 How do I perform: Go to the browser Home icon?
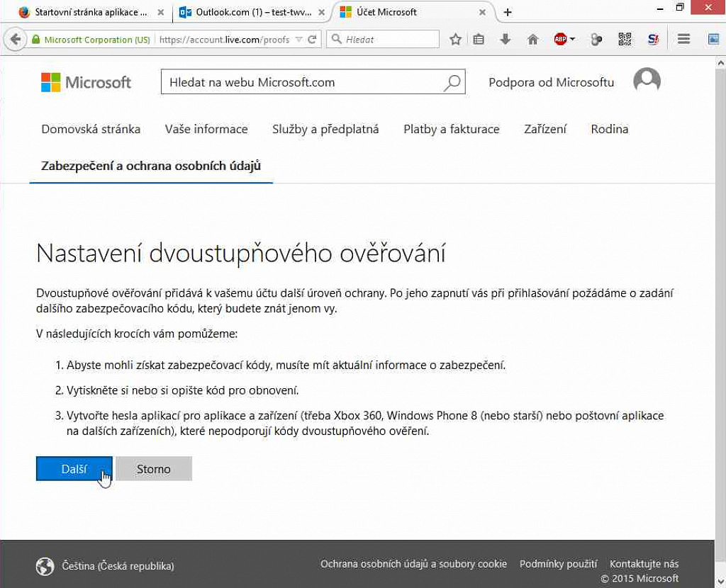pyautogui.click(x=532, y=40)
